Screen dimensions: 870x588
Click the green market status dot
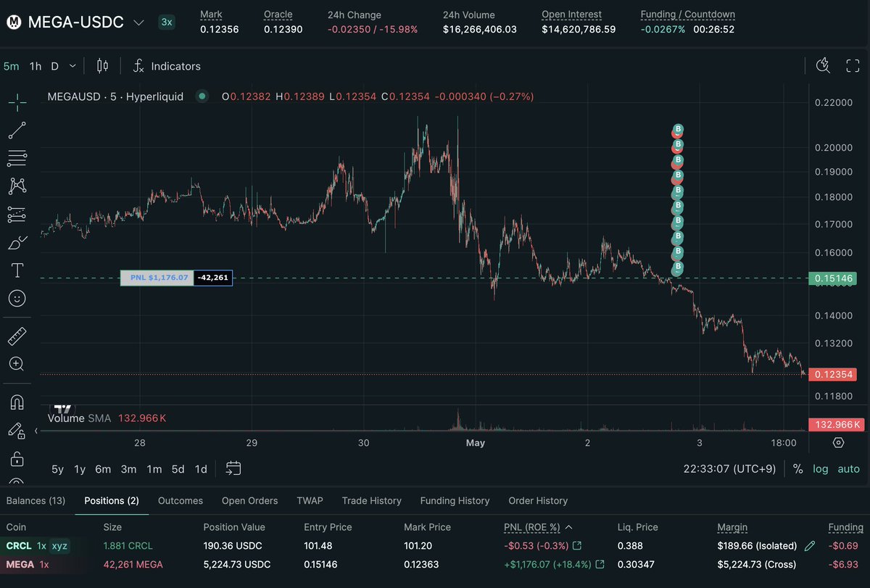click(x=202, y=96)
